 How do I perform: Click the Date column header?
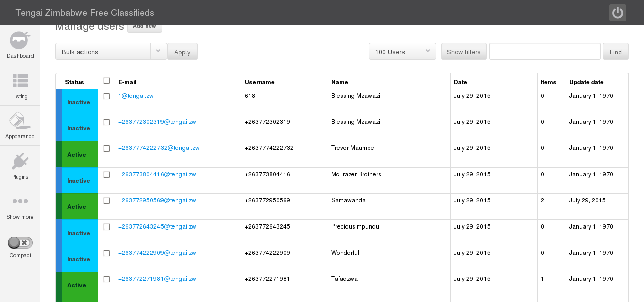[460, 82]
